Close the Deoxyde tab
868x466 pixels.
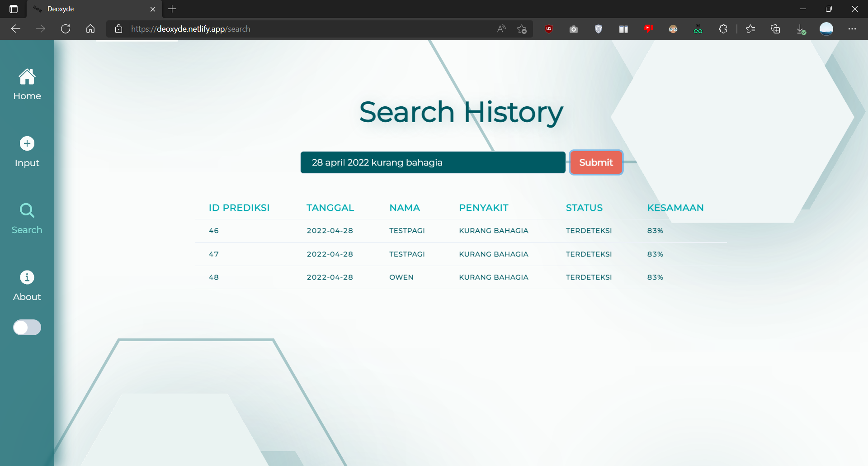153,9
